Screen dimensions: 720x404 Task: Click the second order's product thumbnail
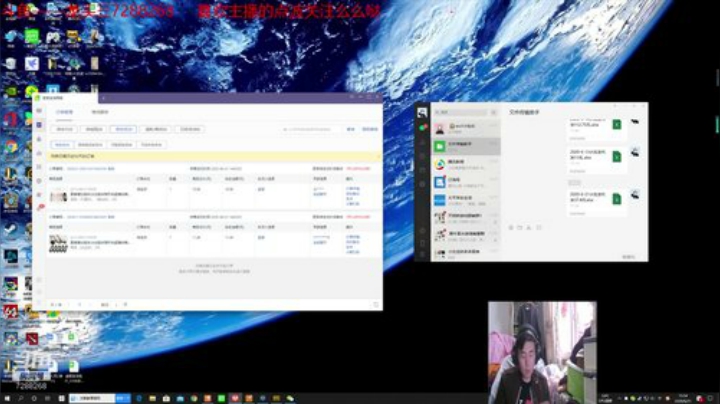58,244
